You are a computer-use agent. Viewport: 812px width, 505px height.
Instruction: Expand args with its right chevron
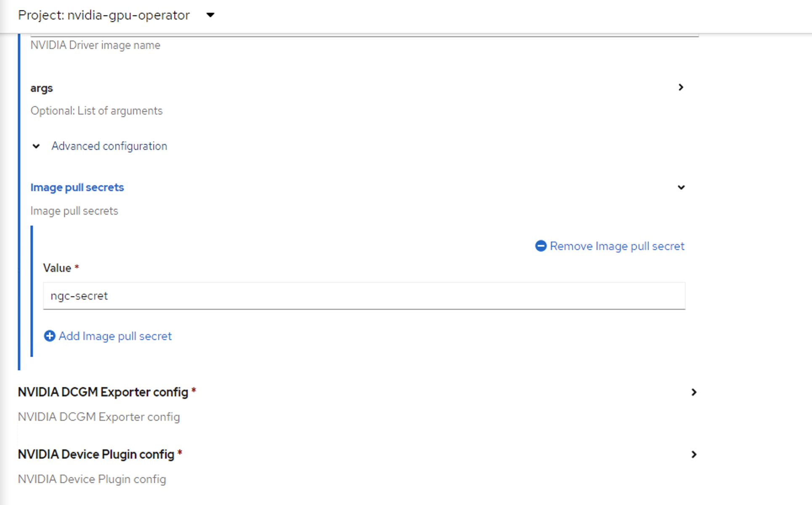point(681,87)
